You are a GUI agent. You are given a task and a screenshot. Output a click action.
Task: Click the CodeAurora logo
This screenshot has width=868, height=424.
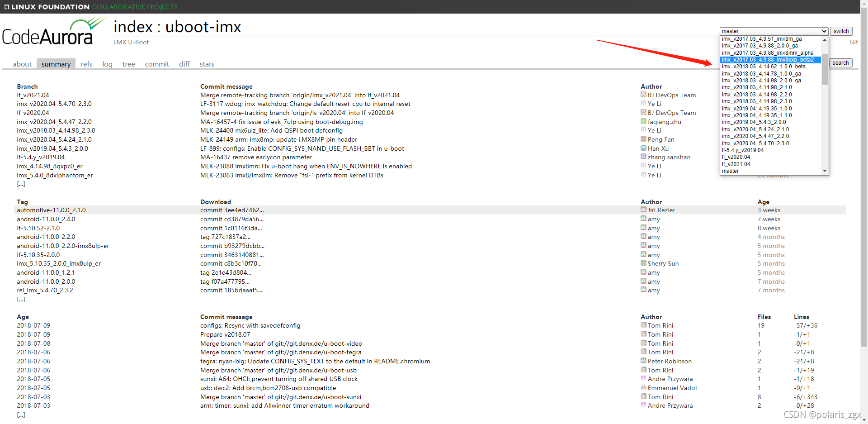[x=54, y=32]
